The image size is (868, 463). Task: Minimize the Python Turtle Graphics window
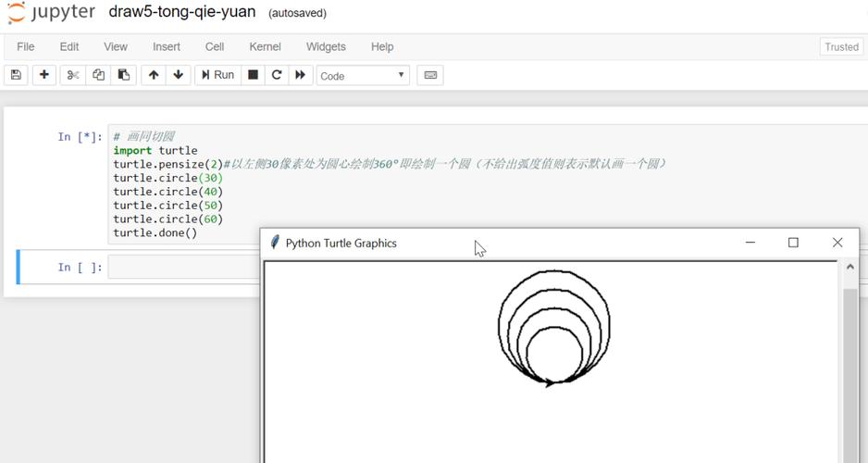point(750,243)
